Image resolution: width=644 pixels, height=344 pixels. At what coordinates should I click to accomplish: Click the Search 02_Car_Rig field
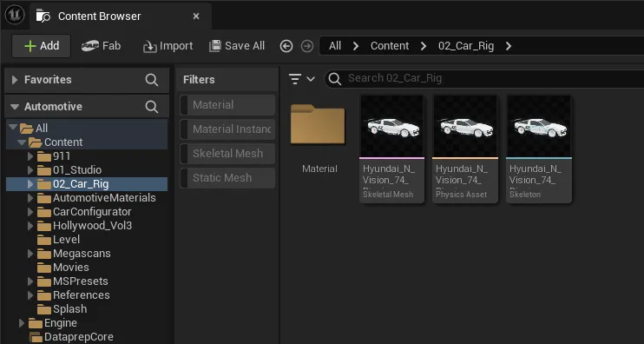(x=484, y=78)
